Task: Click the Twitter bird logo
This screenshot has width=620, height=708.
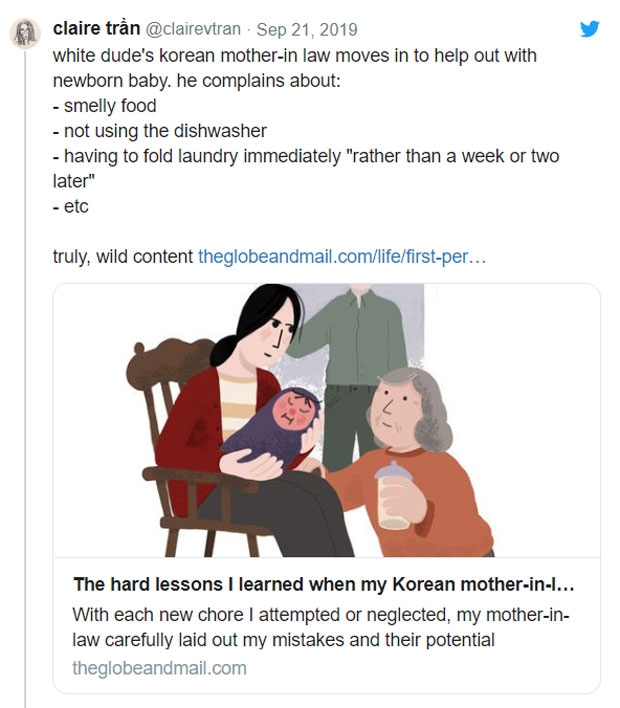Action: click(590, 29)
